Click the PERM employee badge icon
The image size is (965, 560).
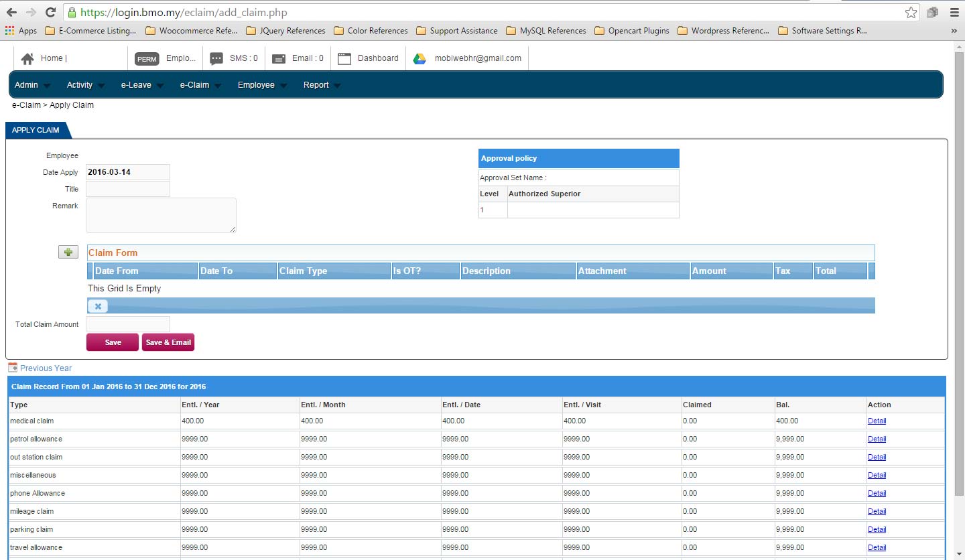(x=147, y=59)
